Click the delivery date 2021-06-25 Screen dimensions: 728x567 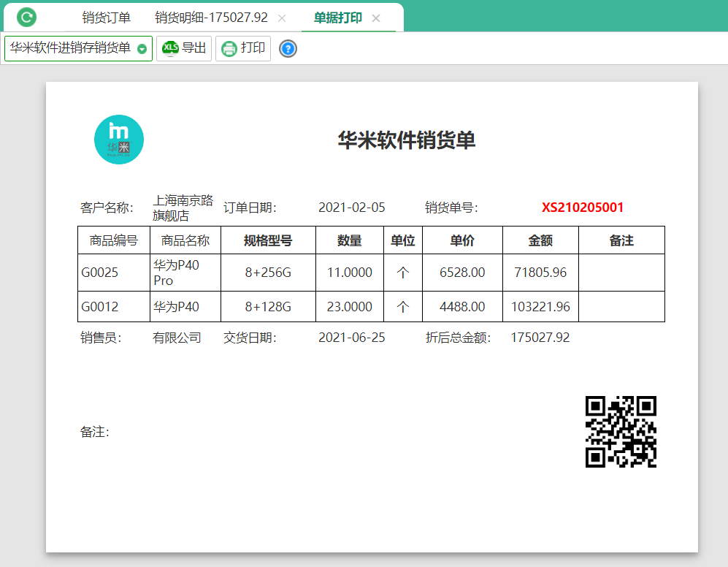pyautogui.click(x=352, y=338)
